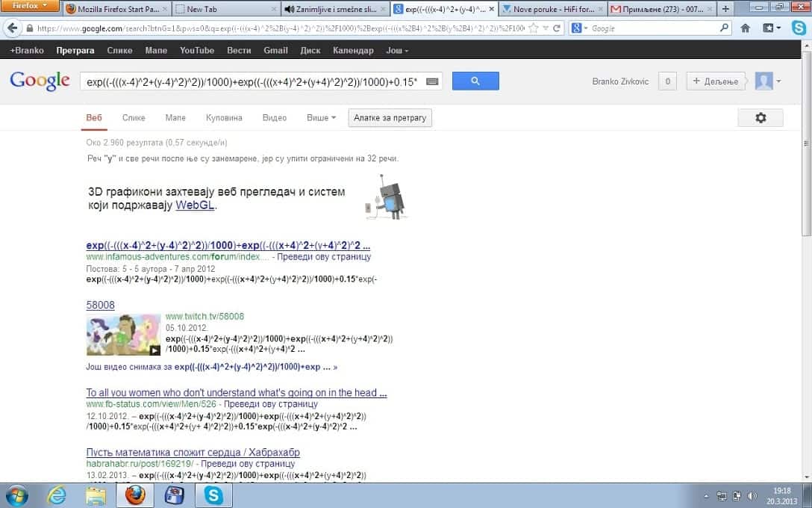Launch Internet Explorer from the taskbar
The image size is (812, 508).
click(x=57, y=495)
